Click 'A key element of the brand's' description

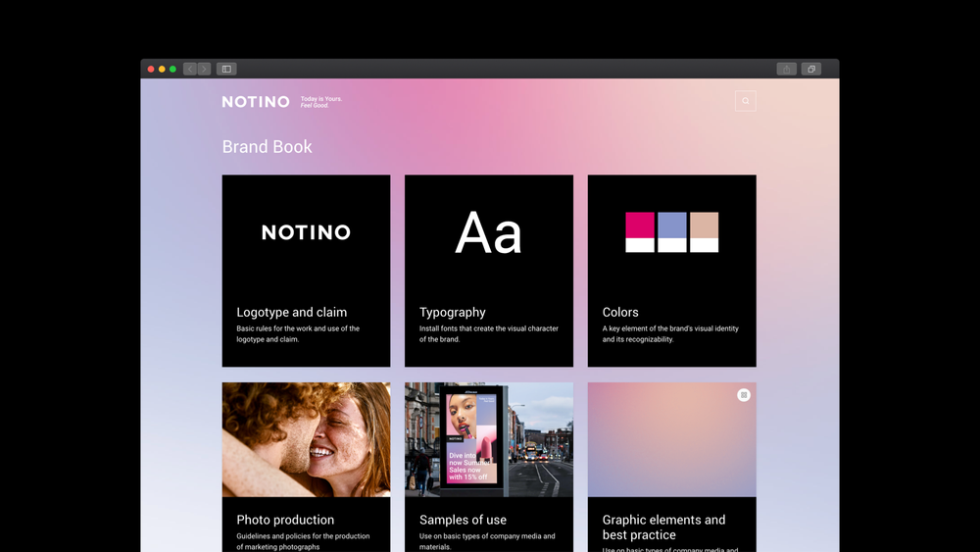(670, 333)
